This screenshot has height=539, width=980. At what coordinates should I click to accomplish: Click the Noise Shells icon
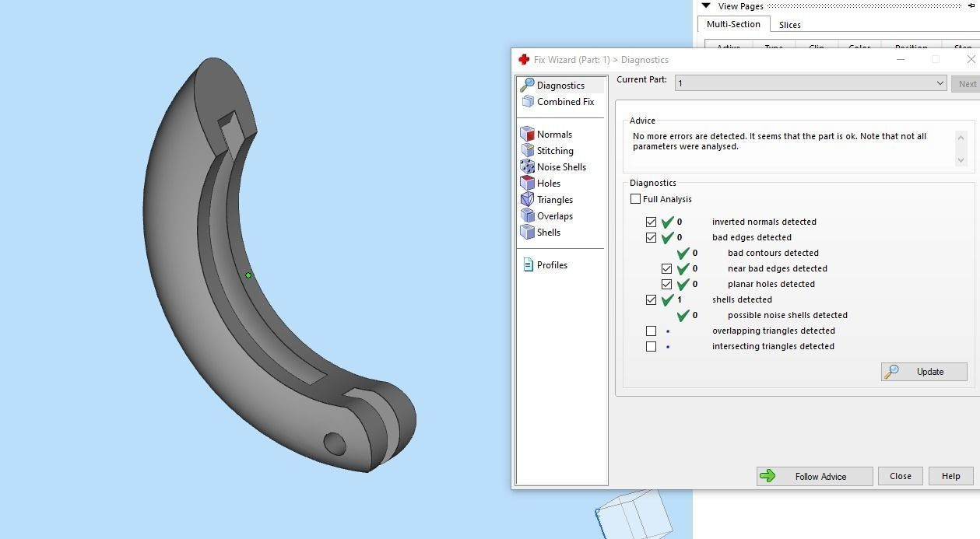527,166
